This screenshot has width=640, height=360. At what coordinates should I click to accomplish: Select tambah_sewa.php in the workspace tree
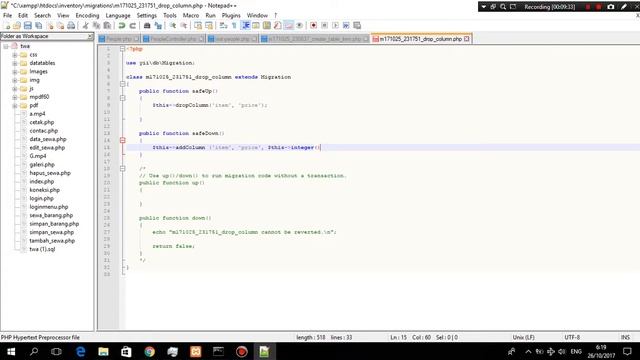52,241
